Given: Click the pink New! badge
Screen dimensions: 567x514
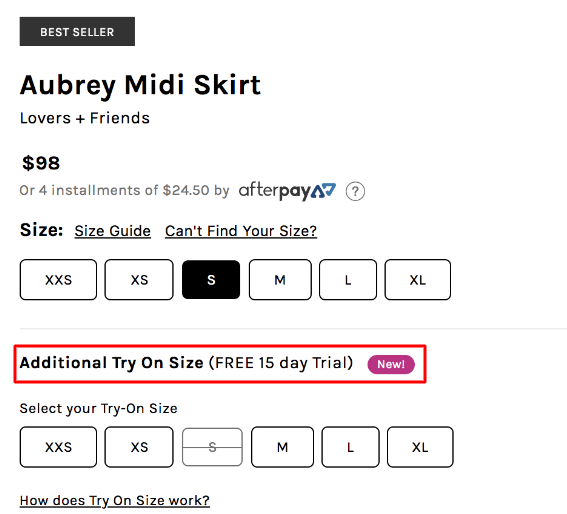Looking at the screenshot, I should point(391,364).
